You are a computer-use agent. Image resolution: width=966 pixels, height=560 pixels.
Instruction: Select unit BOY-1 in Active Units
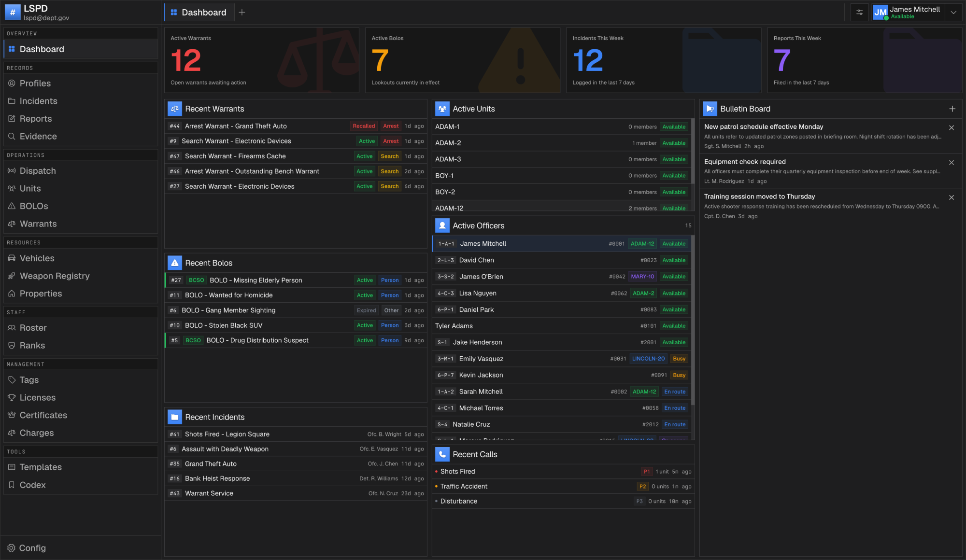[x=561, y=176]
